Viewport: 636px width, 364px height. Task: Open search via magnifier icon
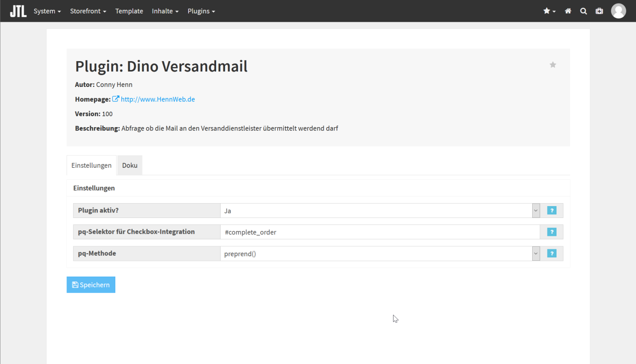click(x=583, y=11)
